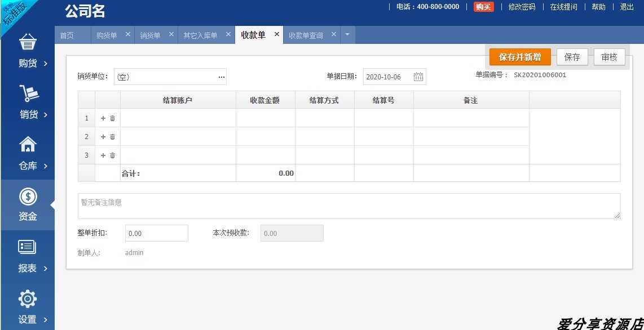Open the 单据日期 calendar picker icon
The width and height of the screenshot is (644, 330).
[418, 77]
